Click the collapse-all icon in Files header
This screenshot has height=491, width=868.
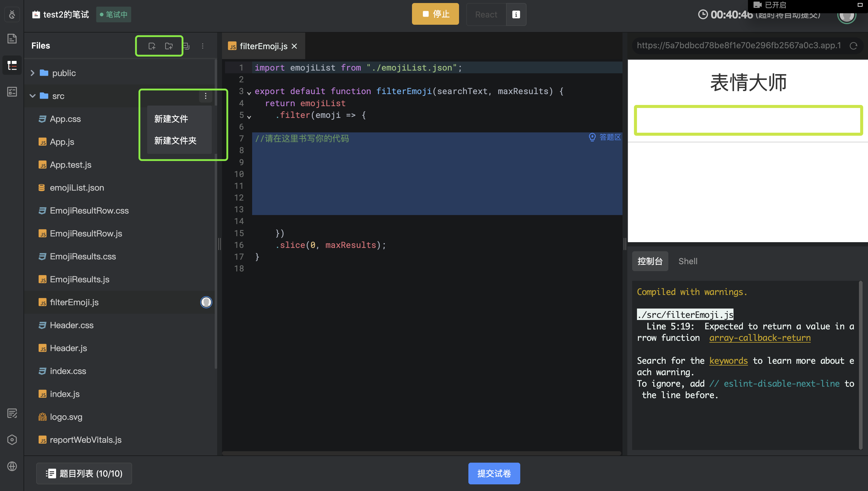point(186,46)
